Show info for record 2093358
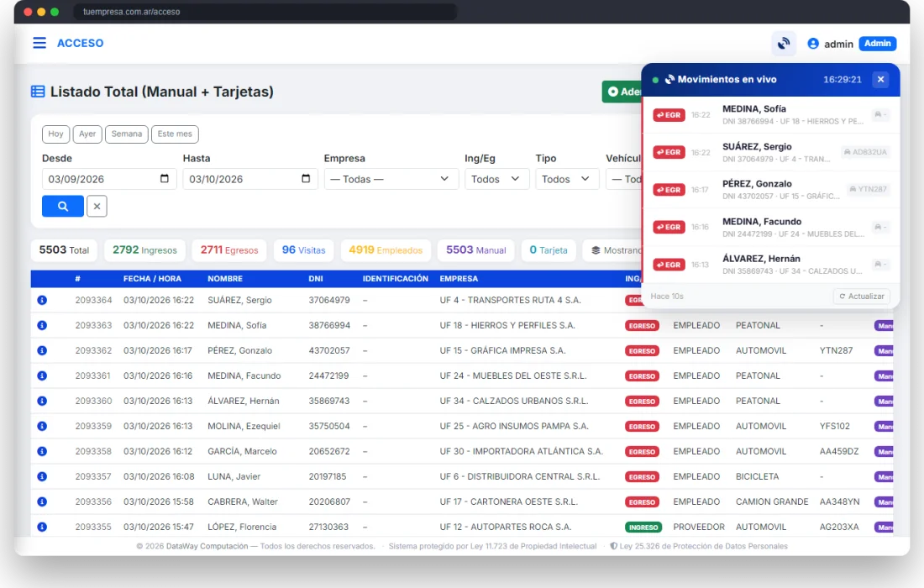The width and height of the screenshot is (924, 588). pos(42,451)
